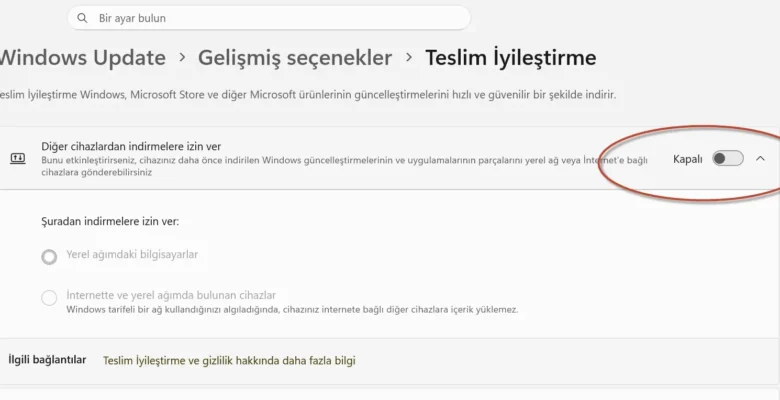This screenshot has width=780, height=400.
Task: Click the delivery optimization device icon
Action: pyautogui.click(x=17, y=159)
